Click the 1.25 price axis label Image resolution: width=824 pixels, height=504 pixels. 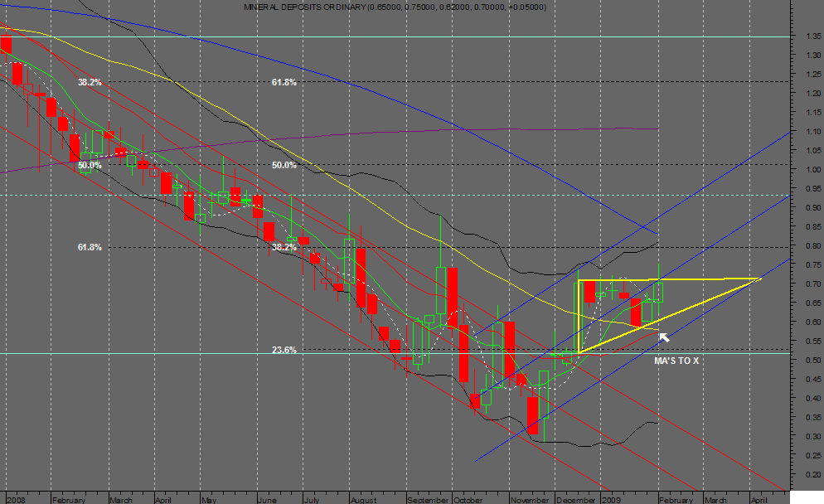[x=813, y=74]
